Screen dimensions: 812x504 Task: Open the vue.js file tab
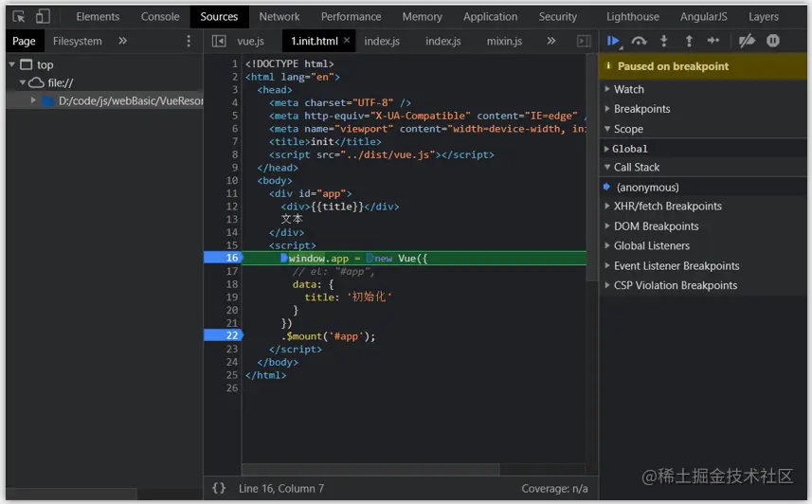pos(251,41)
